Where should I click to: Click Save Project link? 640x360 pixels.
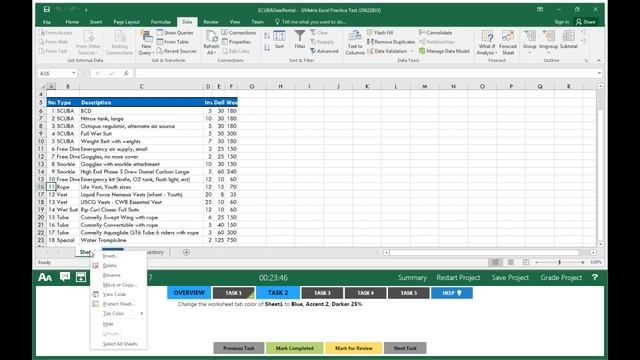click(510, 278)
